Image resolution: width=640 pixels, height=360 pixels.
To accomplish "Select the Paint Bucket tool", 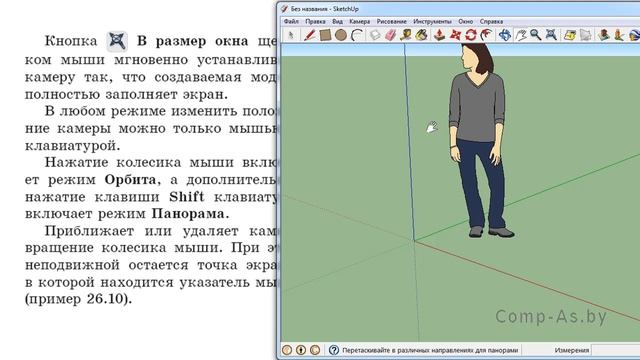I will click(421, 35).
